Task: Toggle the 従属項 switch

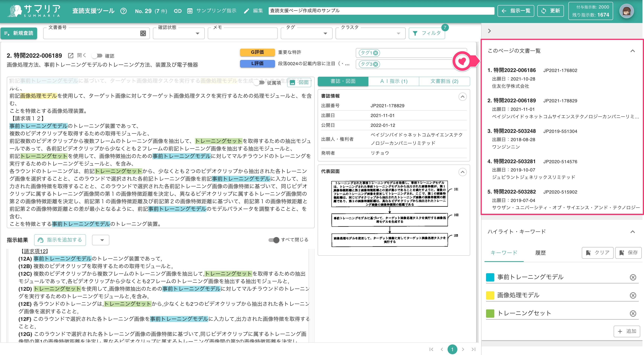Action: pos(259,83)
